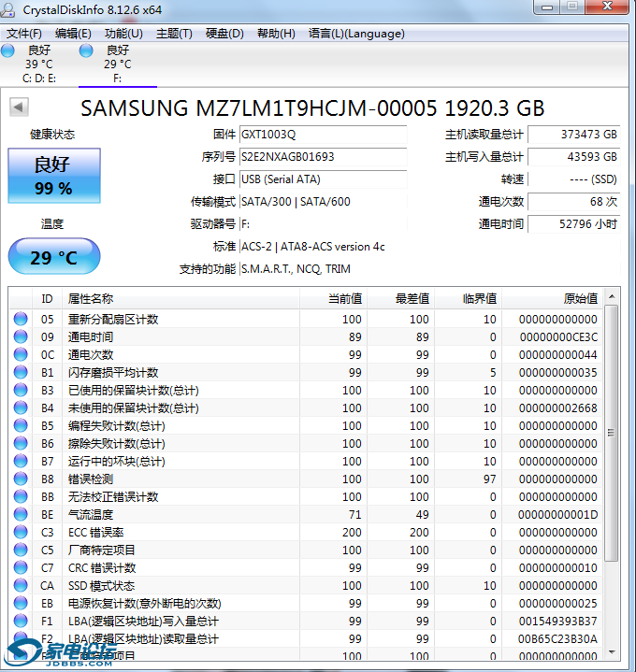Viewport: 636px width, 672px height.
Task: Click the interface field USB (Serial ATA)
Action: pos(323,179)
